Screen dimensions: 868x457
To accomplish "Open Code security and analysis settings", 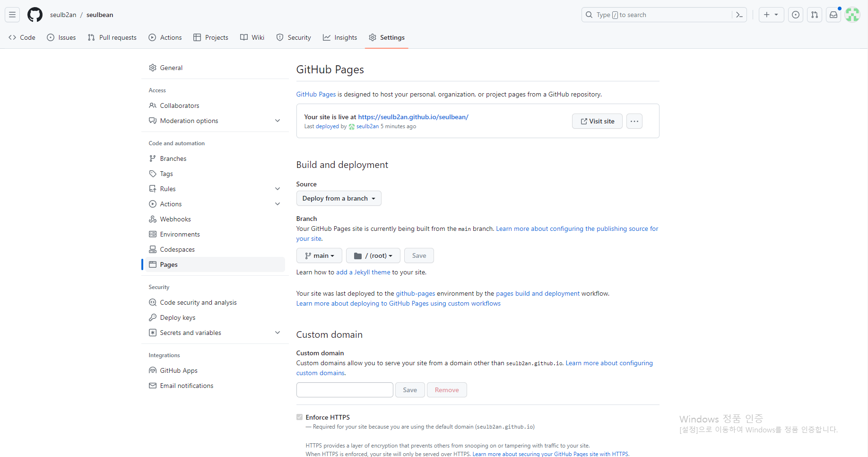I will (x=215, y=302).
